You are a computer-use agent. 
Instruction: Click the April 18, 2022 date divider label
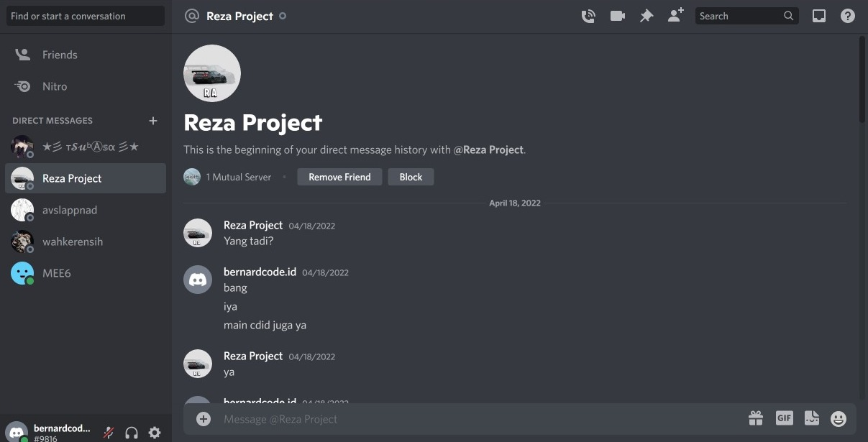click(515, 203)
